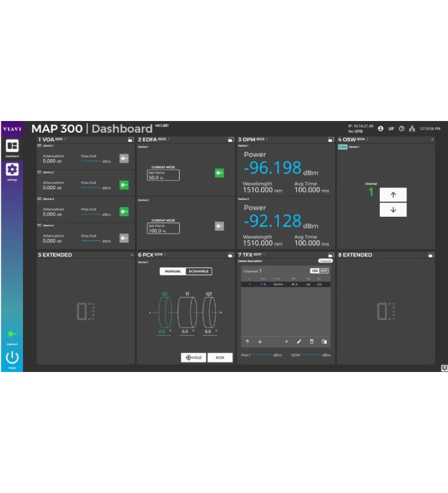Open the help question mark icon
This screenshot has width=448, height=493.
402,129
